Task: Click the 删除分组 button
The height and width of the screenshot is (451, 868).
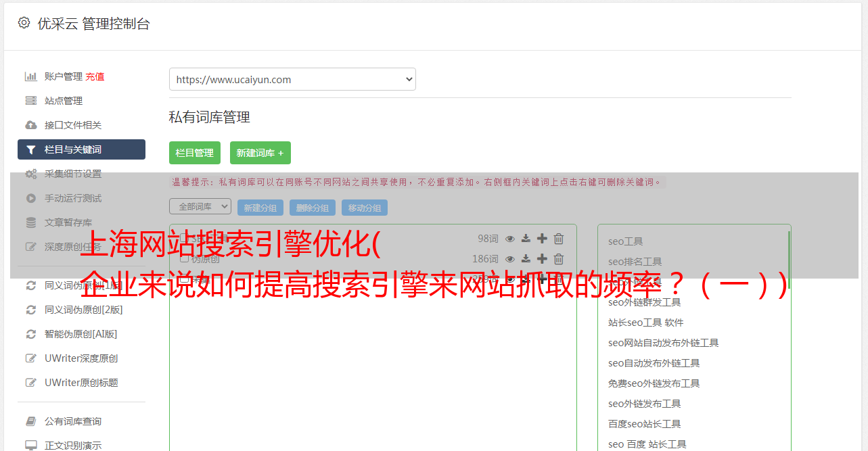Action: tap(313, 208)
